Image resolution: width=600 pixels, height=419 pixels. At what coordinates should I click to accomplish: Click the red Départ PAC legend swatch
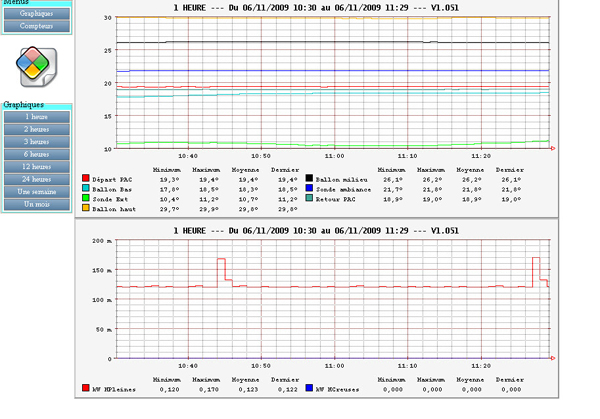coord(87,178)
